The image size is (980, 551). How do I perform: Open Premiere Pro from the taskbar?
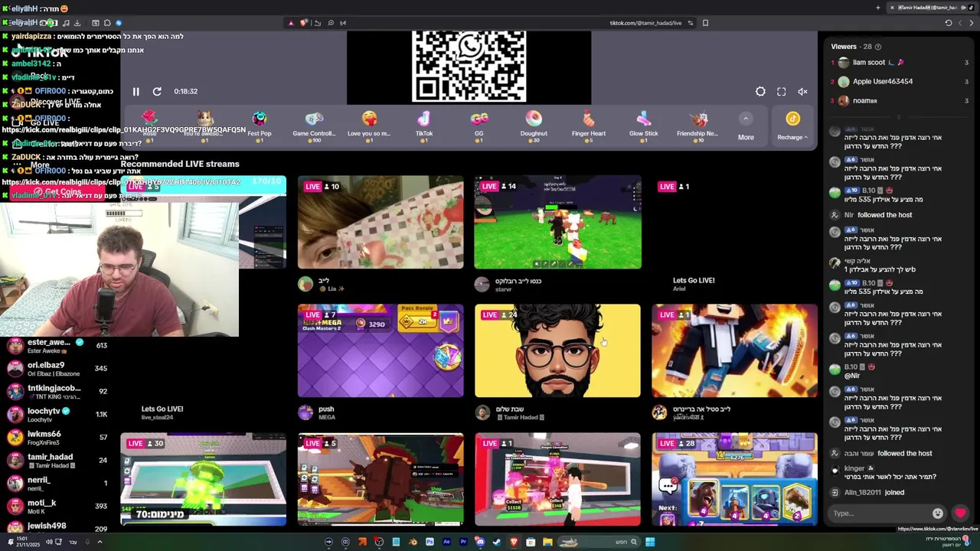click(x=463, y=542)
